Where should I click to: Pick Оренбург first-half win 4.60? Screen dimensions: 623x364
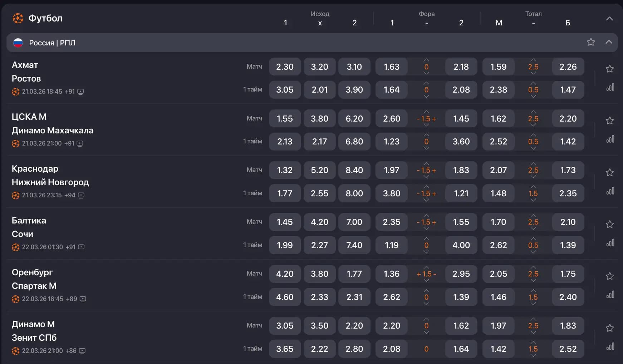pyautogui.click(x=285, y=297)
